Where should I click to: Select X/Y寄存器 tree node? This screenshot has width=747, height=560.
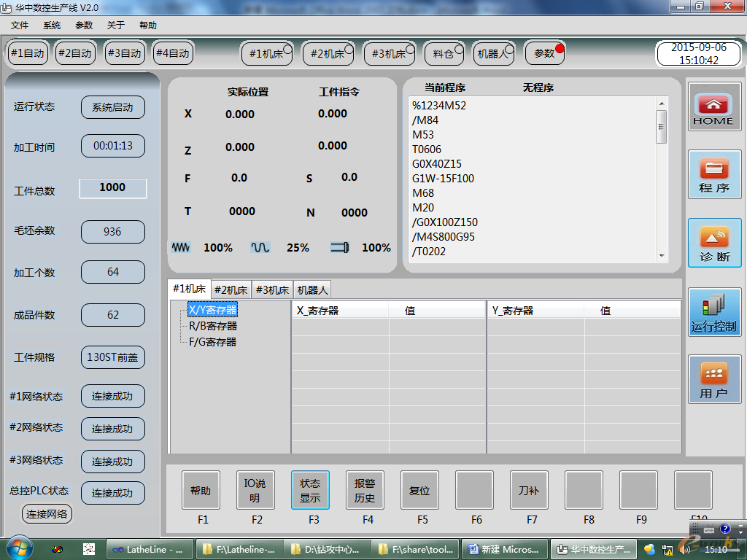(x=212, y=310)
